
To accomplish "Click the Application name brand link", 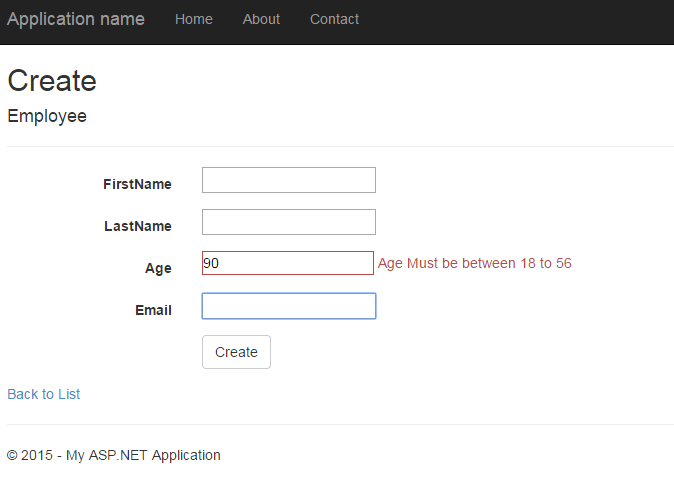I will pos(76,19).
